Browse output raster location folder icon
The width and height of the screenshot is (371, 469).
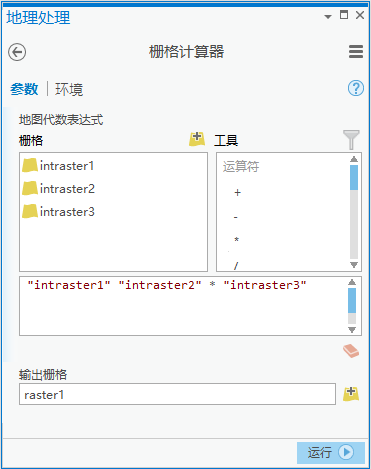tap(351, 394)
